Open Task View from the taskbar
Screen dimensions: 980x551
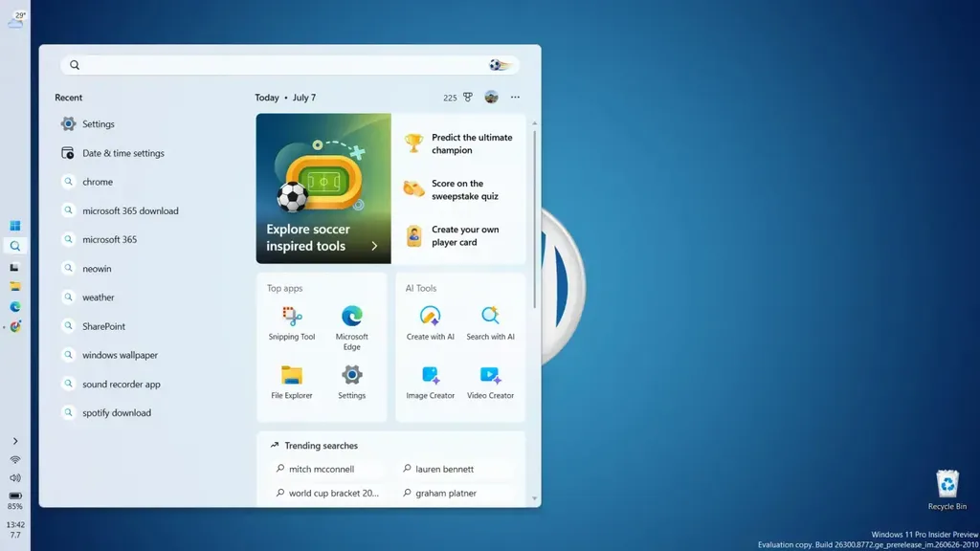tap(15, 267)
